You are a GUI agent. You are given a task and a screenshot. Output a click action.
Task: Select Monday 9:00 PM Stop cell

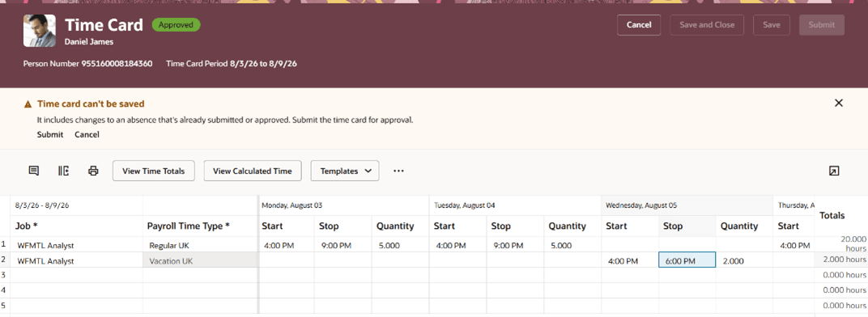(343, 245)
